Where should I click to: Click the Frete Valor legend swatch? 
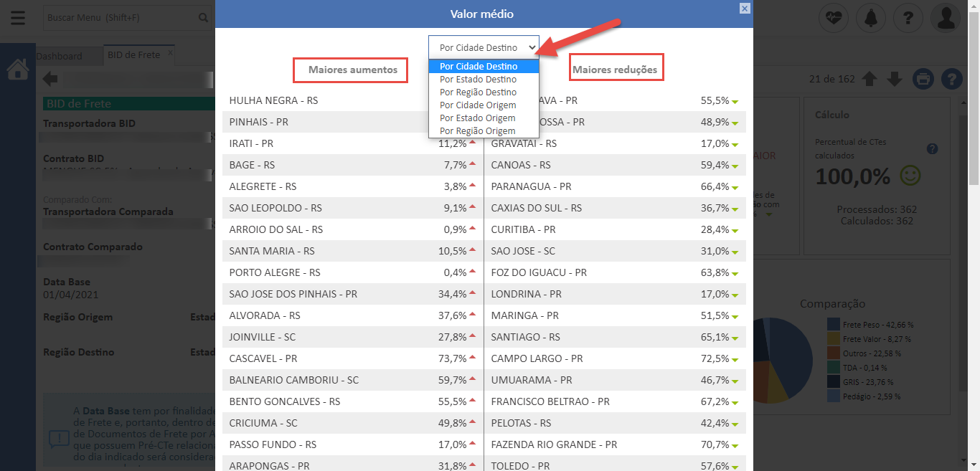(833, 339)
